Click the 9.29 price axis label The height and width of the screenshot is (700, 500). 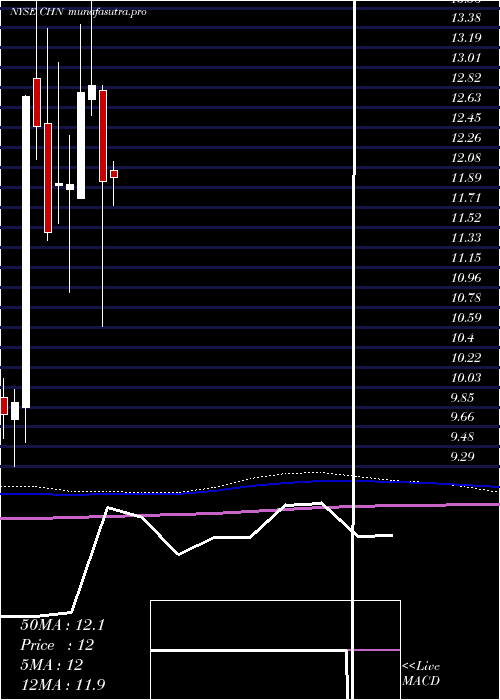[462, 457]
